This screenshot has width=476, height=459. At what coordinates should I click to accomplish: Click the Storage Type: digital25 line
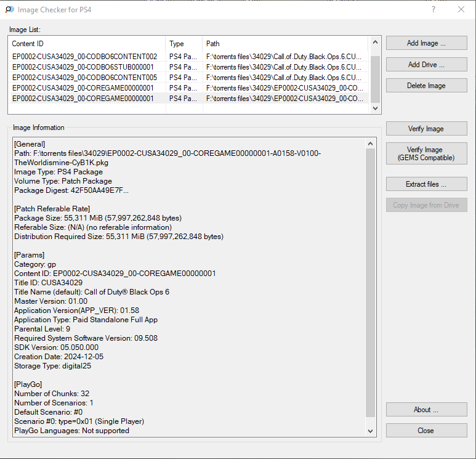click(52, 366)
